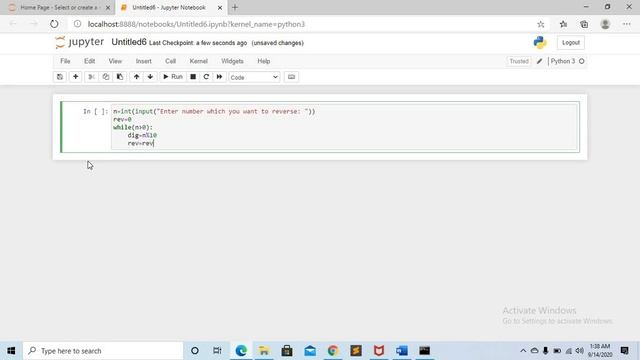Open Microsoft Edge from taskbar
Screen dimensions: 640x360
coord(241,351)
